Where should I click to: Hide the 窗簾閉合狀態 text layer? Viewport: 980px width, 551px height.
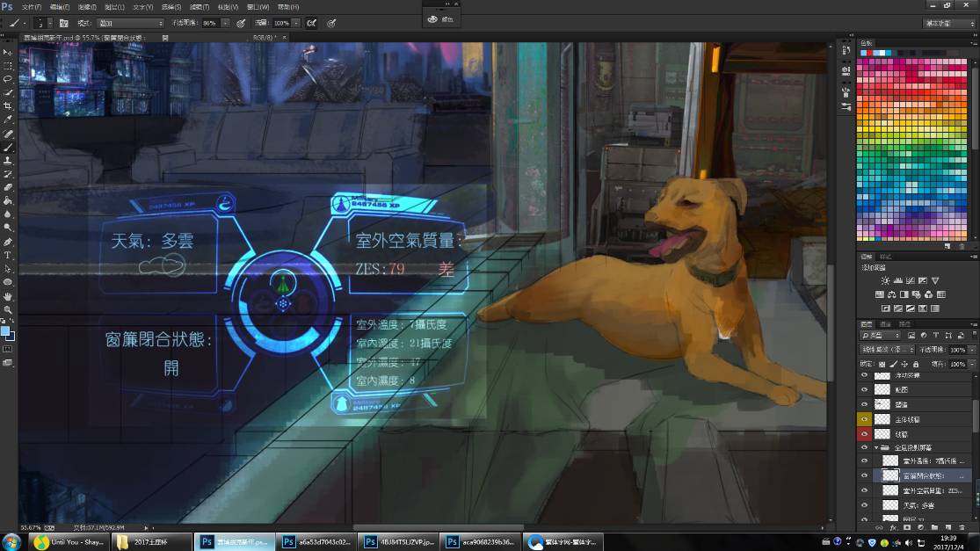click(864, 475)
